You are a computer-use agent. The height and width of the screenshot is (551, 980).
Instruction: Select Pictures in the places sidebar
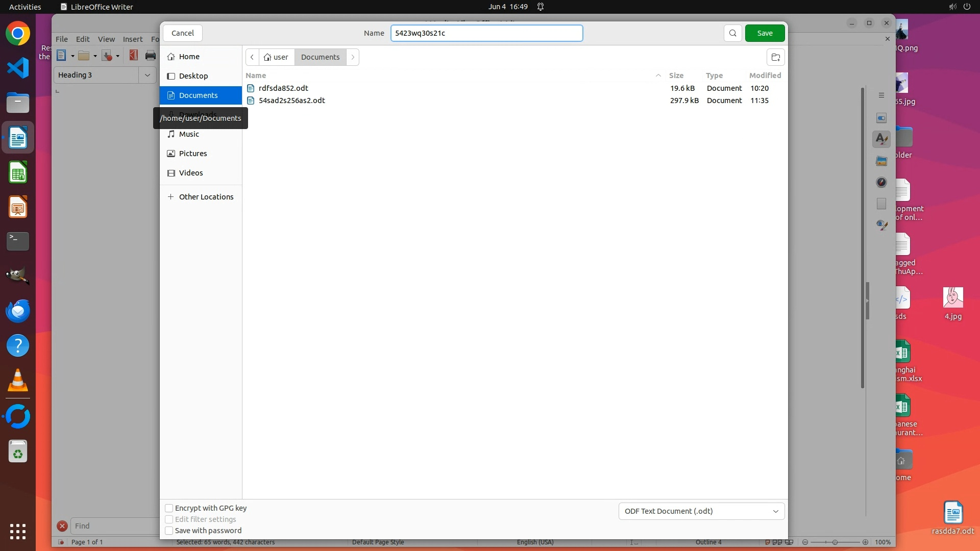tap(193, 154)
